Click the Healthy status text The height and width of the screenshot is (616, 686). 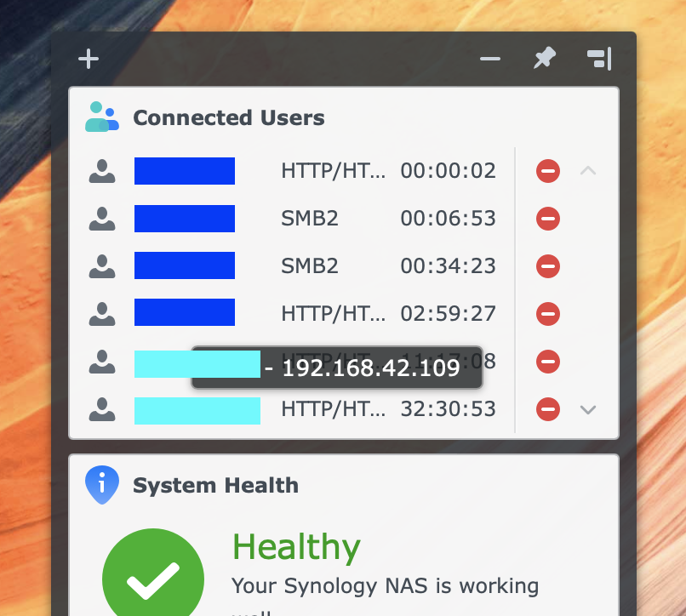tap(296, 548)
